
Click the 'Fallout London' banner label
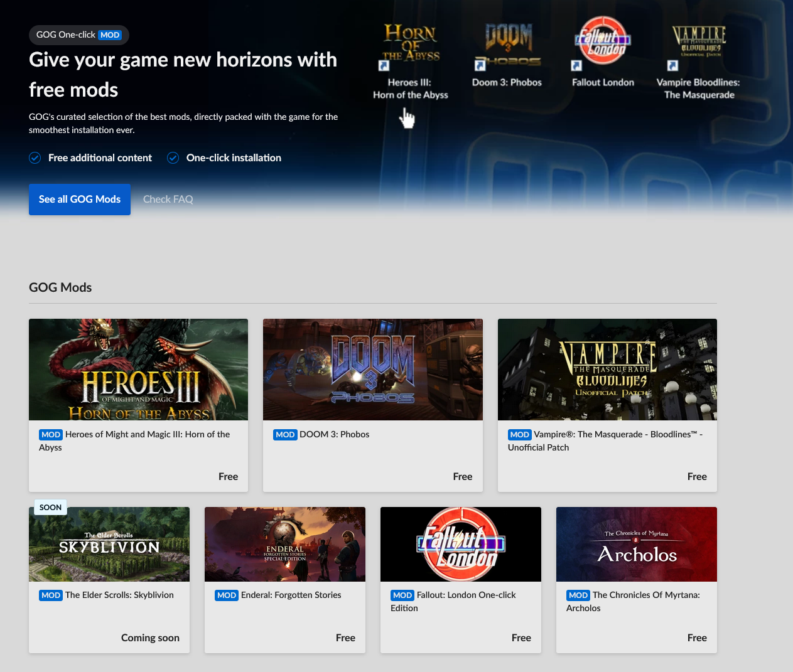pos(603,82)
